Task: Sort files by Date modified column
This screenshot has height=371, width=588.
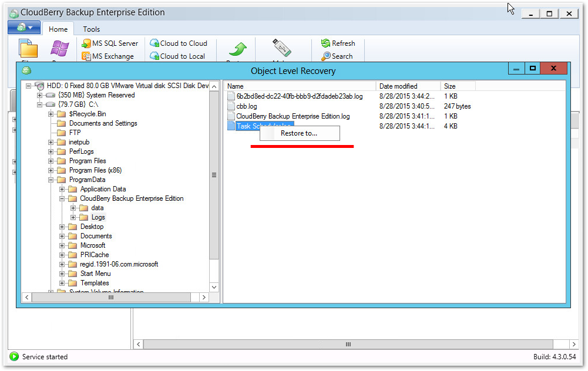Action: click(x=408, y=86)
